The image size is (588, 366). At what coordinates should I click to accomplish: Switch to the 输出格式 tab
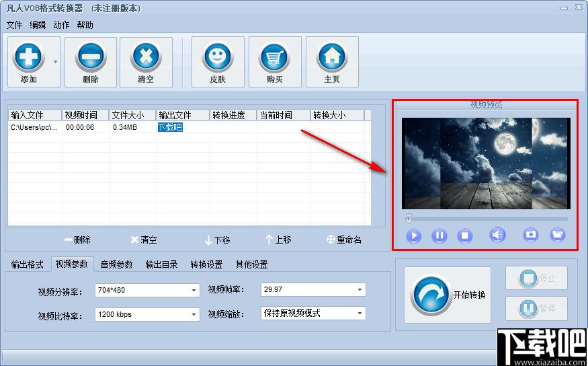pyautogui.click(x=28, y=264)
